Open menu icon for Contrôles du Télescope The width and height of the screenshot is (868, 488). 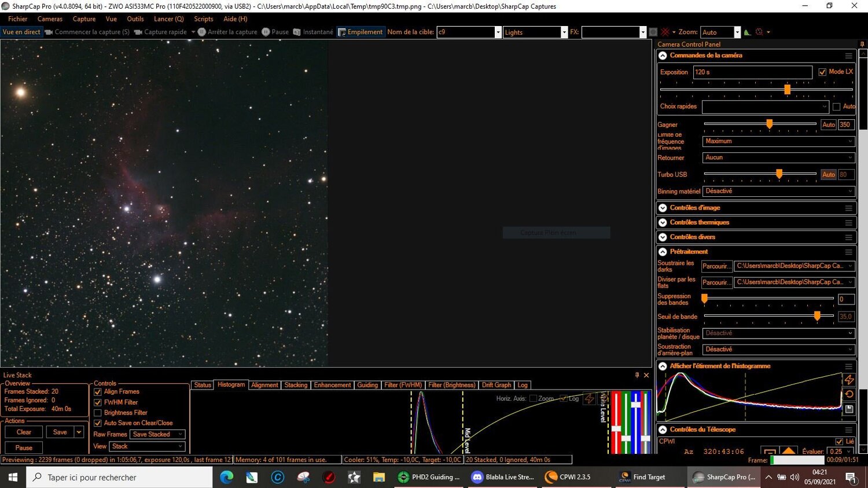(x=848, y=430)
